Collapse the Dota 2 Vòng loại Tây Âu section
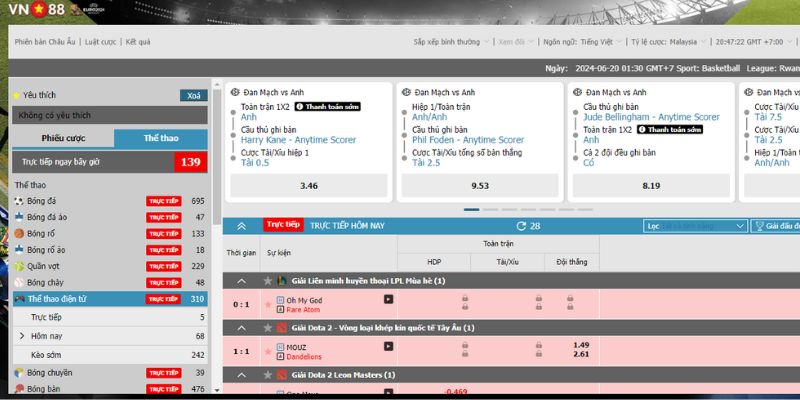The image size is (800, 400). point(242,328)
